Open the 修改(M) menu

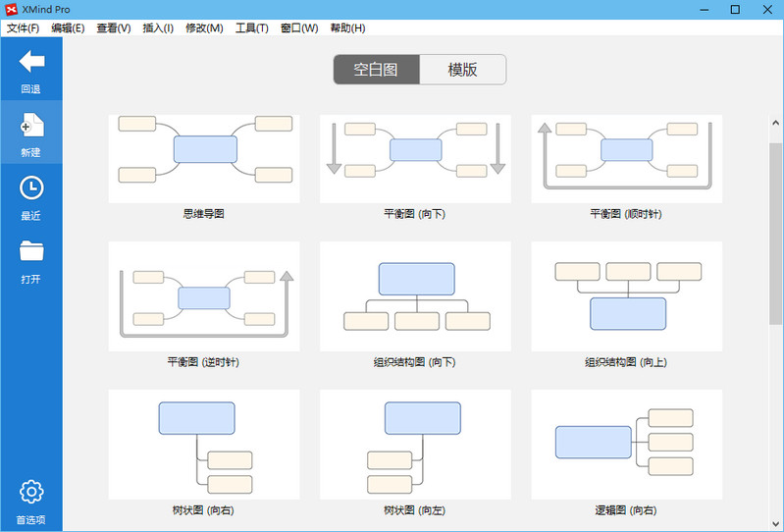tap(204, 28)
